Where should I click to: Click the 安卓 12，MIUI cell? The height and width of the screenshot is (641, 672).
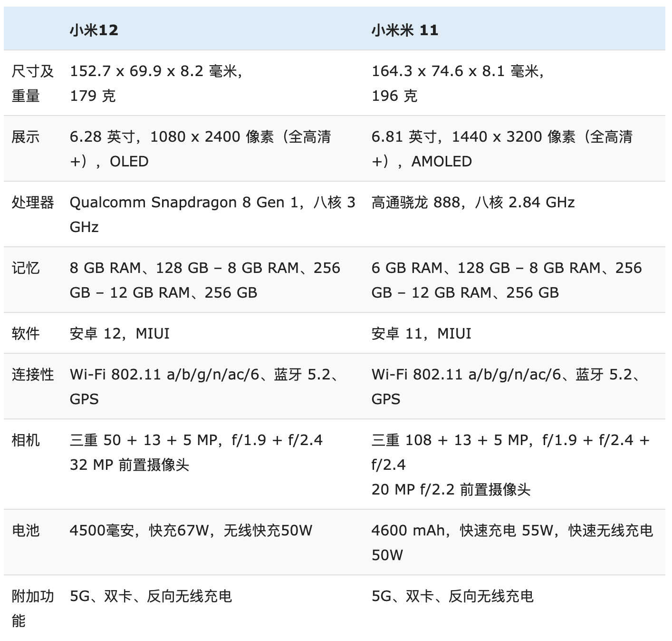120,334
